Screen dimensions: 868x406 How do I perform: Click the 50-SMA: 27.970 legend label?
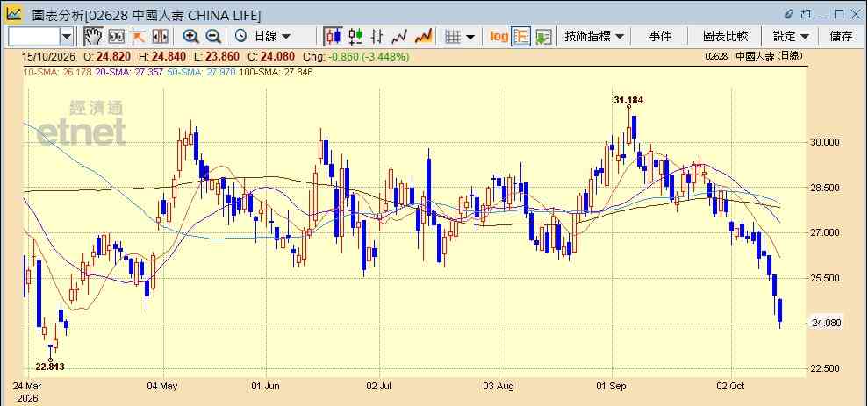pyautogui.click(x=200, y=72)
